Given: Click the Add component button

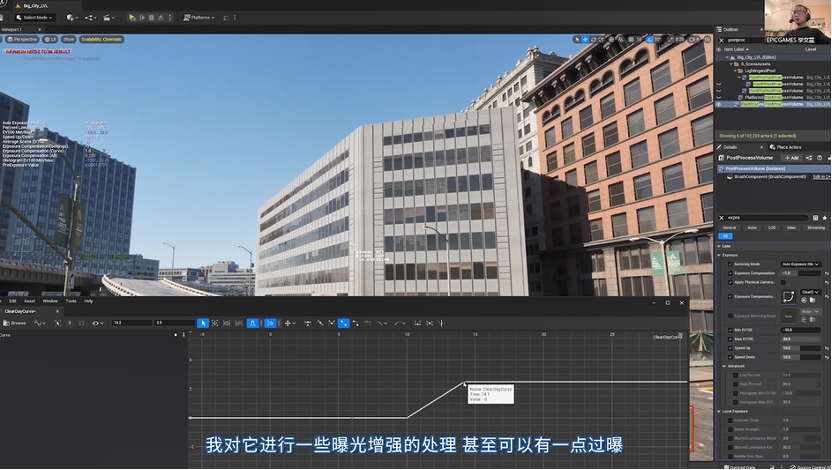Looking at the screenshot, I should tap(792, 158).
